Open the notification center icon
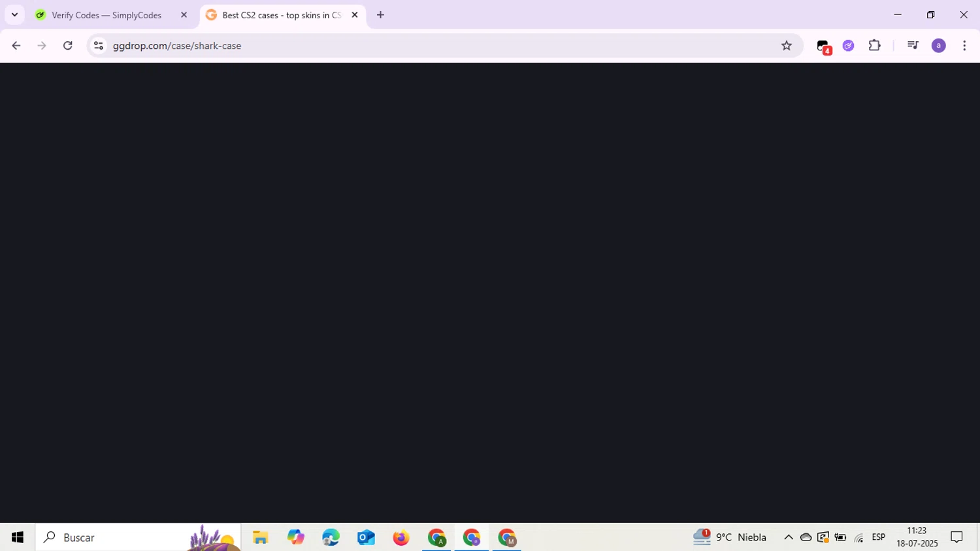This screenshot has height=551, width=980. [x=957, y=537]
